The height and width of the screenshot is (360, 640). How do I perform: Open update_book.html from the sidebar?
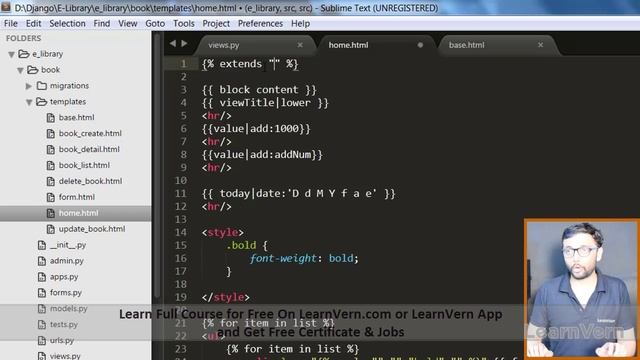coord(92,229)
